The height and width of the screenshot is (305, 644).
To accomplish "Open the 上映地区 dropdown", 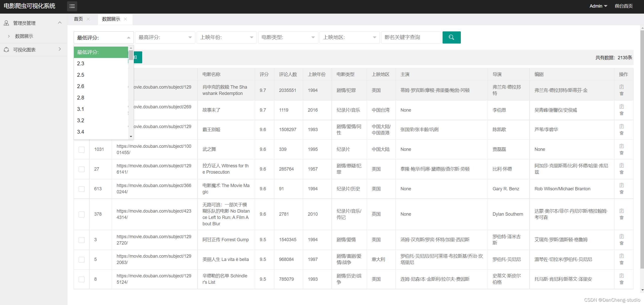I will click(x=350, y=37).
